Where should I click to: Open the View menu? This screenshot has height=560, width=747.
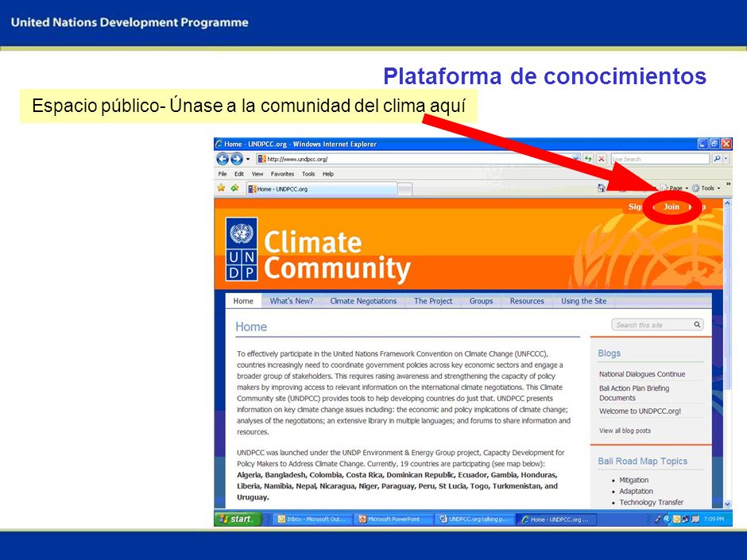(x=257, y=174)
